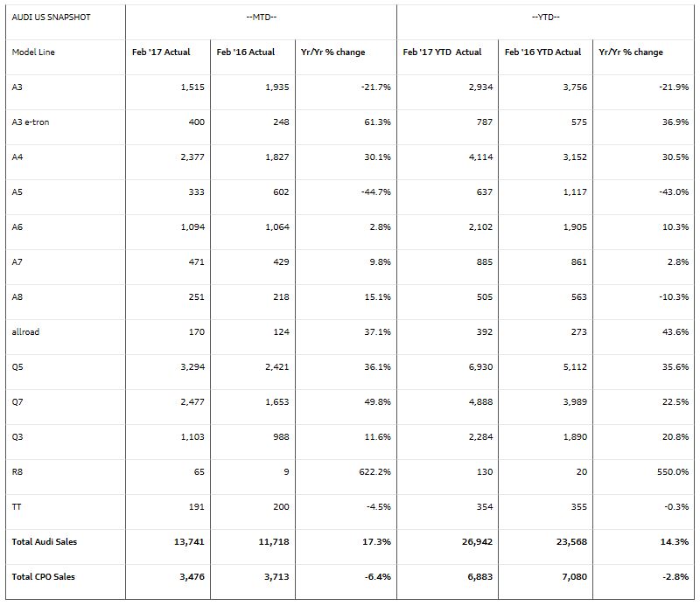Click the A4 value 2,377 cell
The width and height of the screenshot is (700, 606).
click(x=191, y=157)
